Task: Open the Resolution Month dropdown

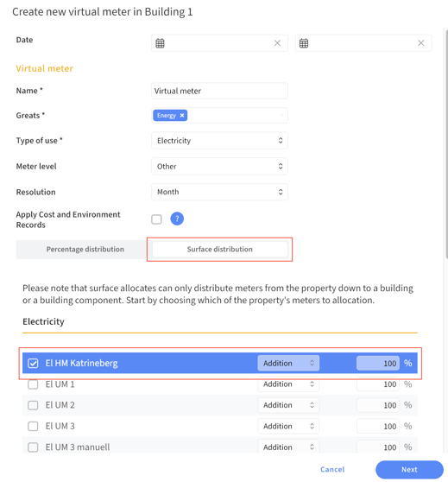Action: (x=219, y=192)
